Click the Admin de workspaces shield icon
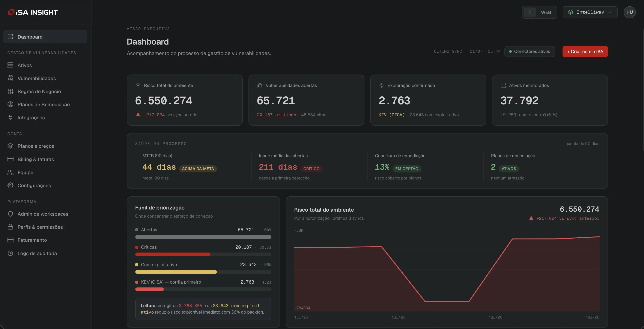The height and width of the screenshot is (329, 644). pos(10,214)
